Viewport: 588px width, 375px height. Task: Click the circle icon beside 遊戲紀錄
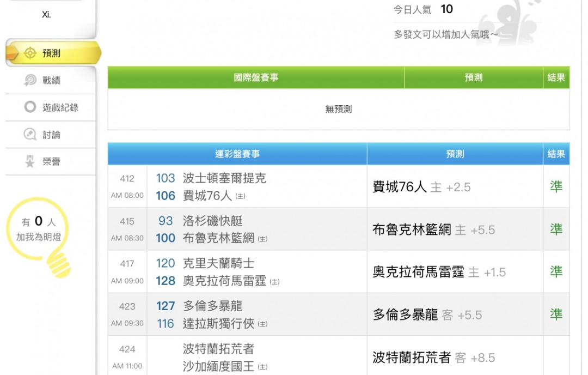tap(30, 107)
